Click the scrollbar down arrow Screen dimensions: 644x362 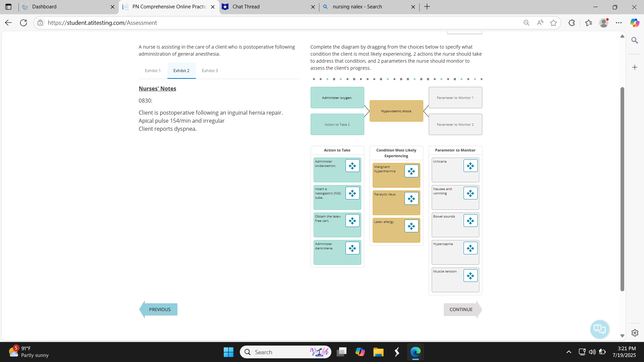pos(623,335)
